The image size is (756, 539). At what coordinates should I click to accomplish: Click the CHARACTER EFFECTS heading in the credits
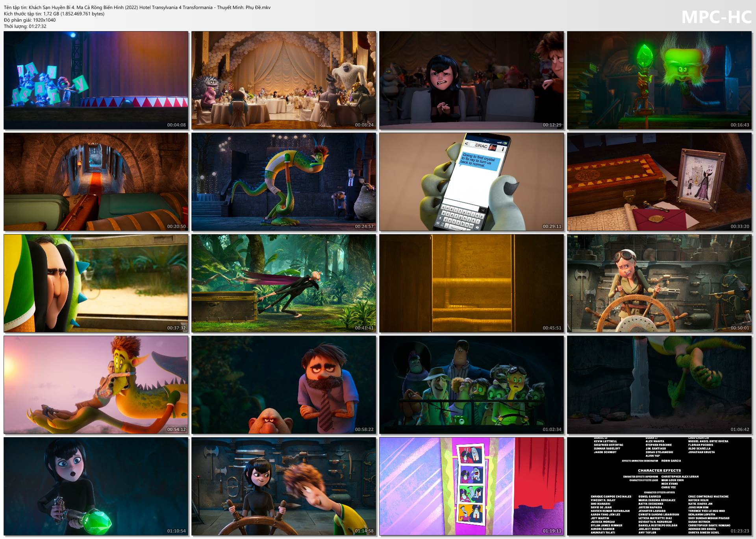659,471
